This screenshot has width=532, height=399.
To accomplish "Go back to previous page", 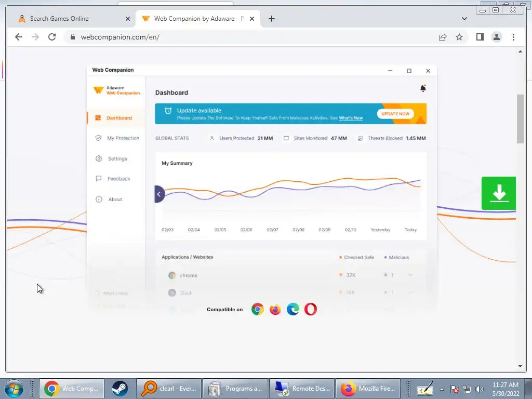I will 19,37.
